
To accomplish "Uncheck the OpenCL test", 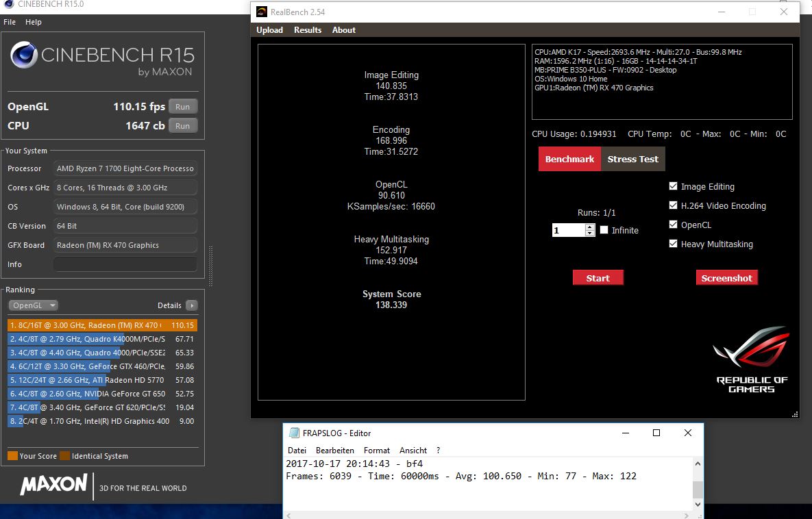I will tap(673, 225).
